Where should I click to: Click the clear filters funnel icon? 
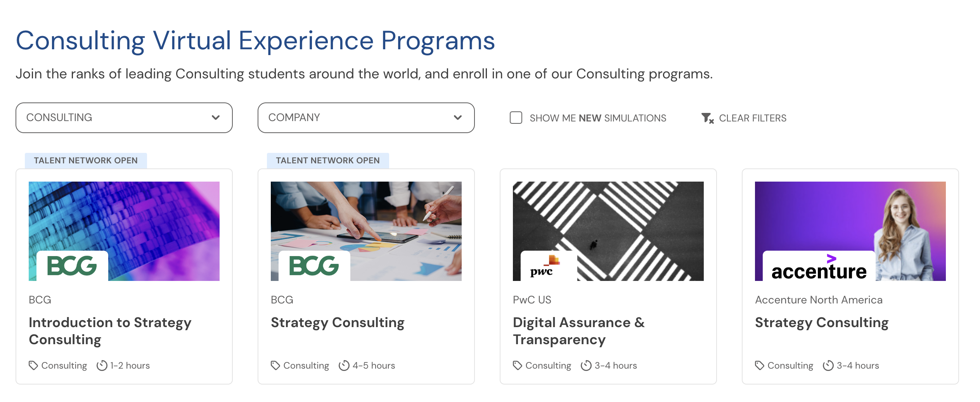(x=707, y=118)
